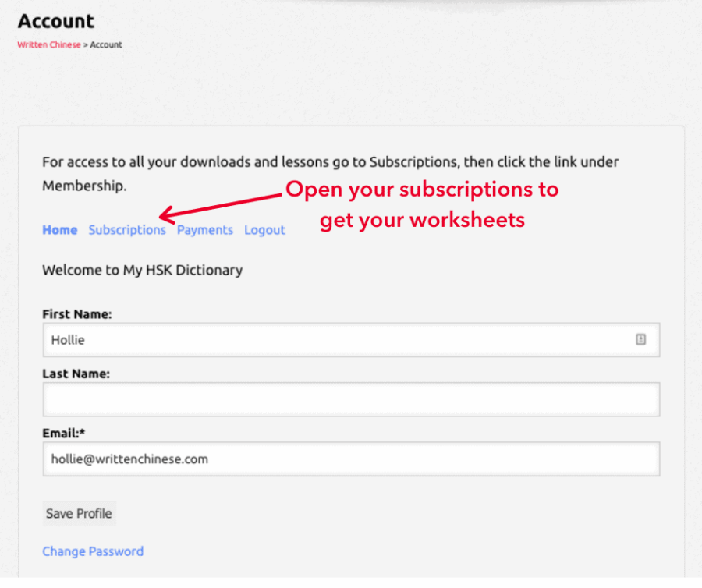Screen dimensions: 702x588
Task: Select the Home account tab
Action: coord(59,230)
